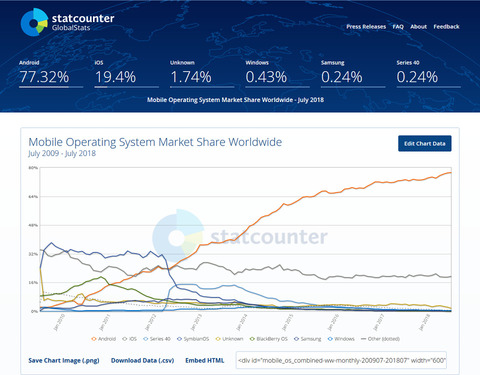Screen dimensions: 480x375
Task: Toggle the Unknown legend entry
Action: 229,339
